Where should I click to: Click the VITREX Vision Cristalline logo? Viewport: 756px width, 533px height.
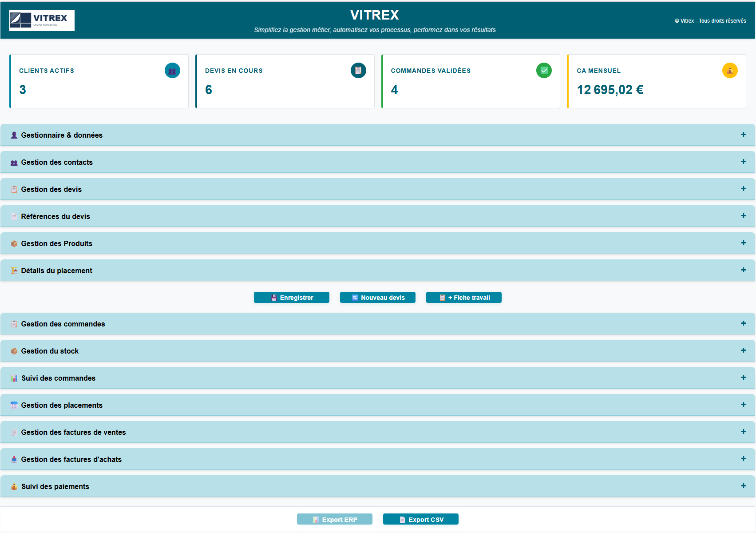click(42, 20)
